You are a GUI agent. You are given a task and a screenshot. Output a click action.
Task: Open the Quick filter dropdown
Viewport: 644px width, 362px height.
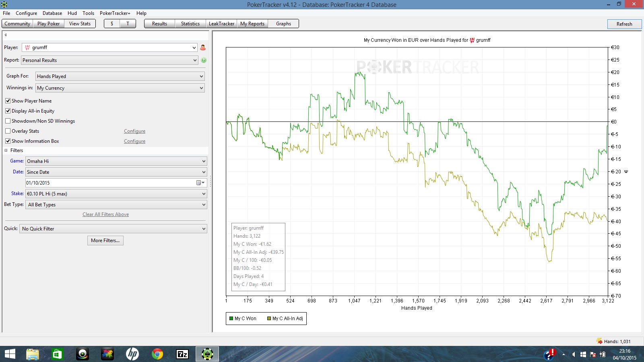tap(113, 229)
